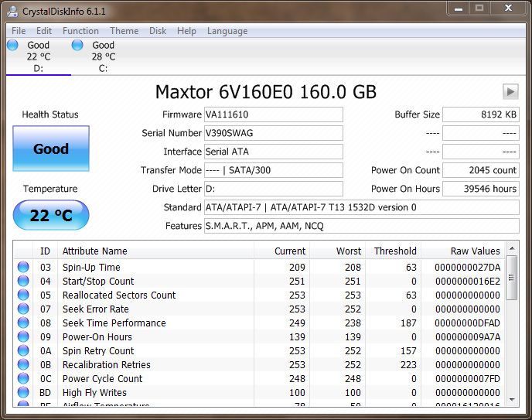Screen dimensions: 532x420
Task: Select the Spin-Up Time row text
Action: tap(91, 268)
